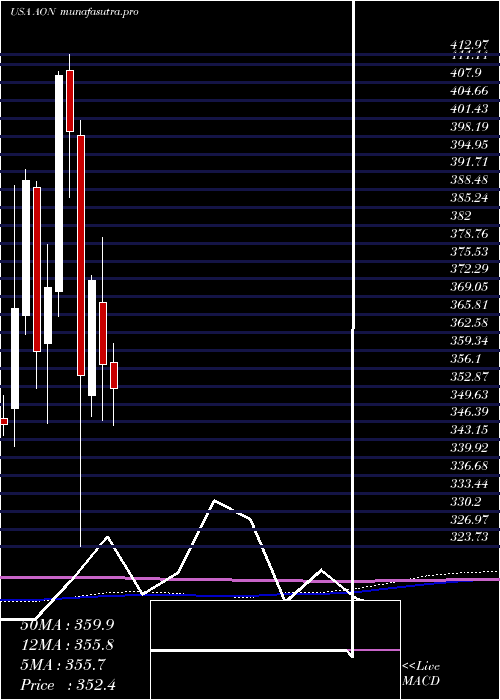Click the 359.34 price axis label
The height and width of the screenshot is (700, 500).
point(470,340)
